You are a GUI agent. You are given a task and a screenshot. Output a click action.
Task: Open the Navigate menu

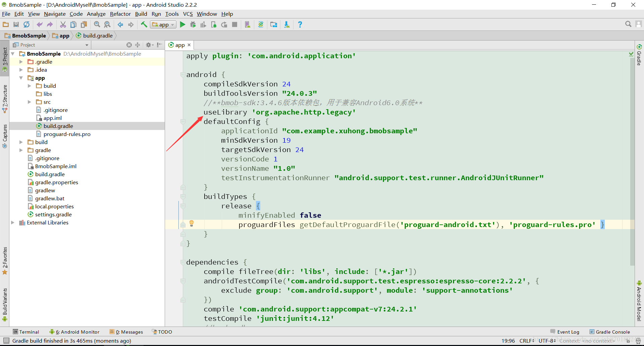55,14
